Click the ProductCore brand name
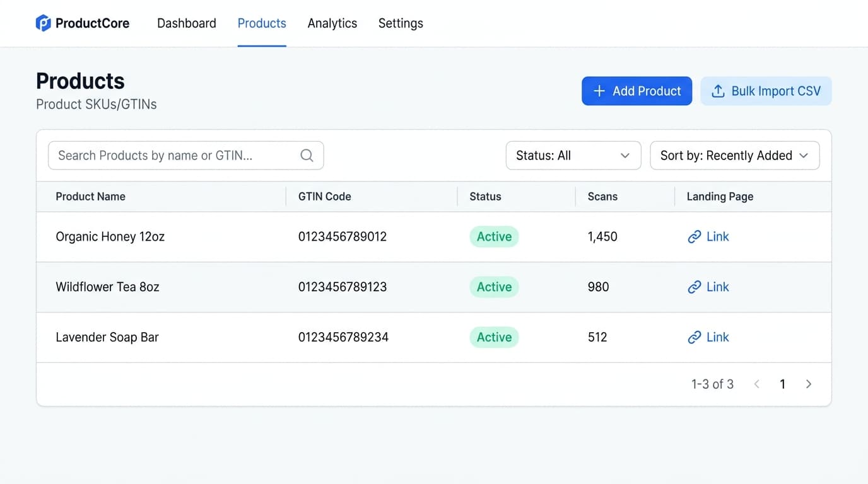The height and width of the screenshot is (484, 868). tap(93, 23)
